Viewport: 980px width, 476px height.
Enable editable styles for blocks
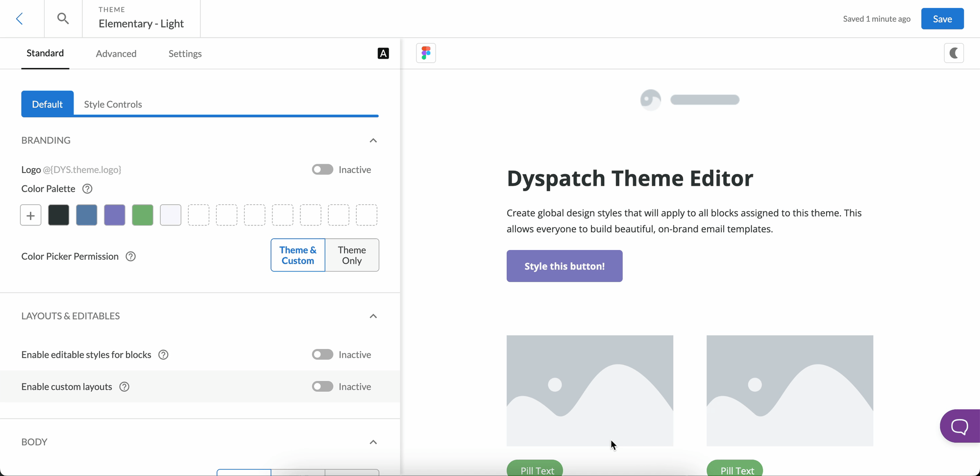pos(322,354)
